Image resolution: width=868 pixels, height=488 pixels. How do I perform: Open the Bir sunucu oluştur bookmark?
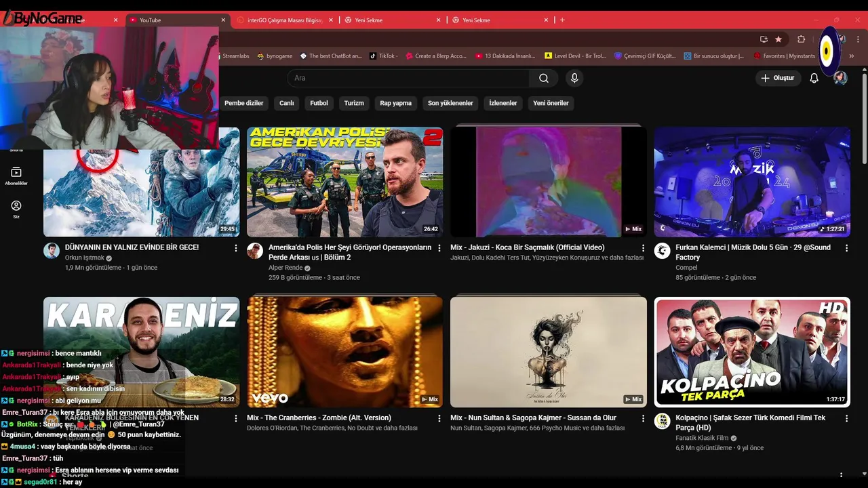tap(714, 56)
